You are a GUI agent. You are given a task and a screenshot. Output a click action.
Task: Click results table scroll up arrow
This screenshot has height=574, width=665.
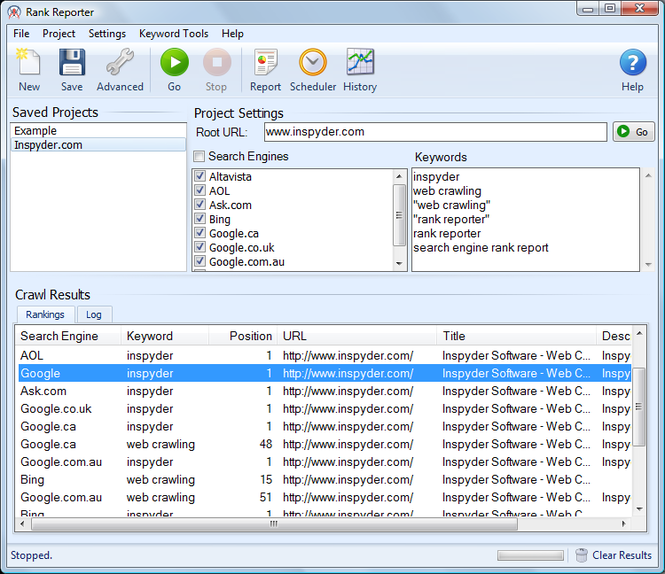pyautogui.click(x=639, y=334)
